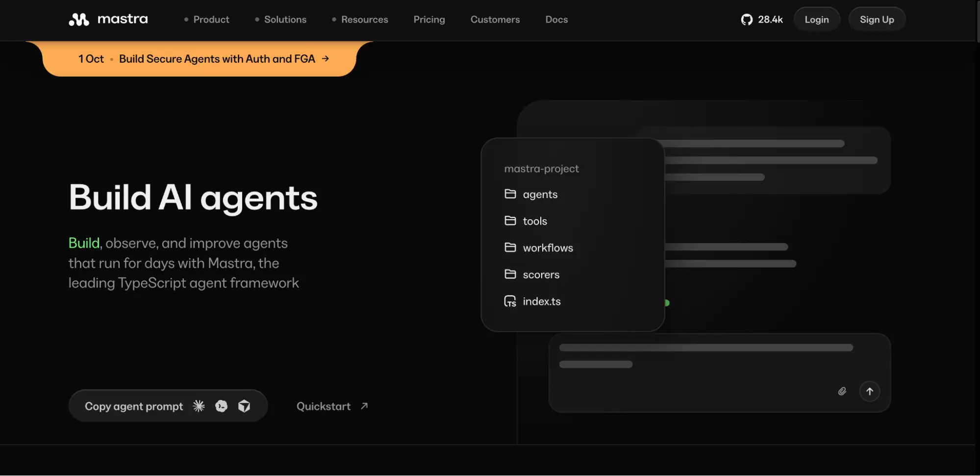Click the folder icon next to workflows

click(x=510, y=248)
